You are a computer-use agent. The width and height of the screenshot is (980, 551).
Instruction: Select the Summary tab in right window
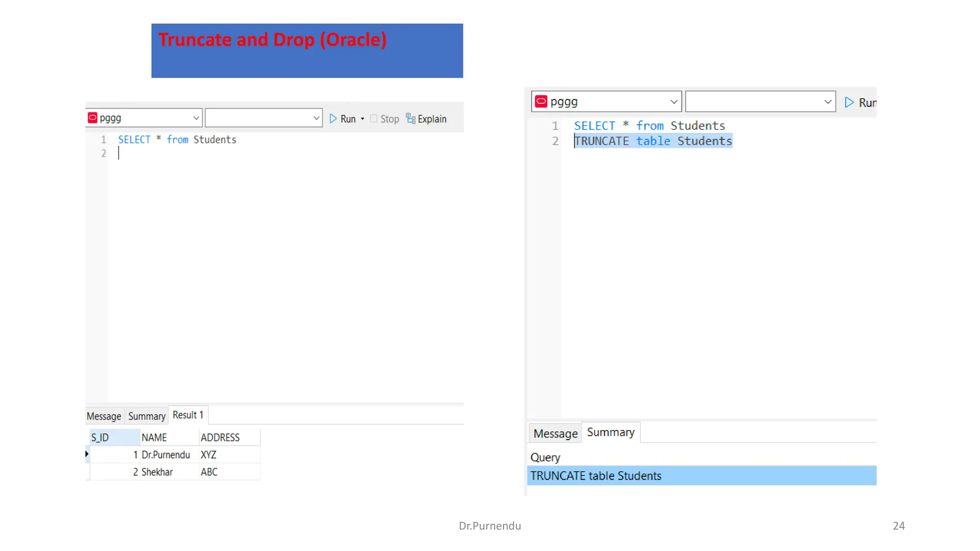(x=611, y=432)
